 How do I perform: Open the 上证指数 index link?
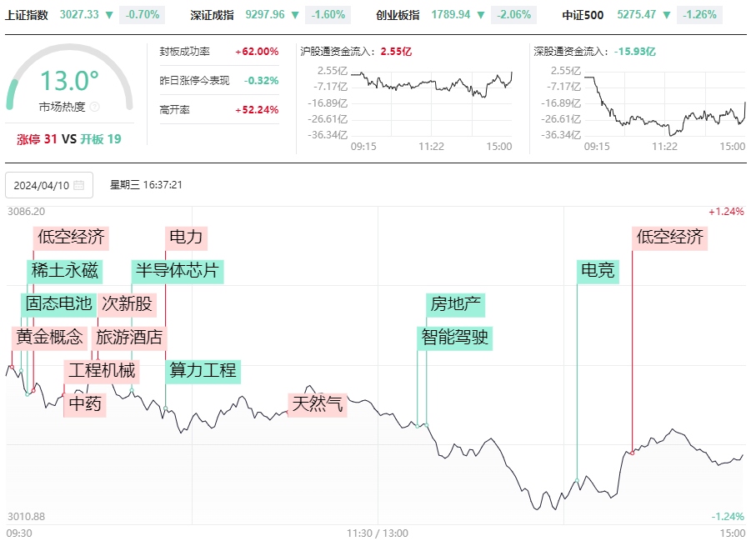coord(27,16)
